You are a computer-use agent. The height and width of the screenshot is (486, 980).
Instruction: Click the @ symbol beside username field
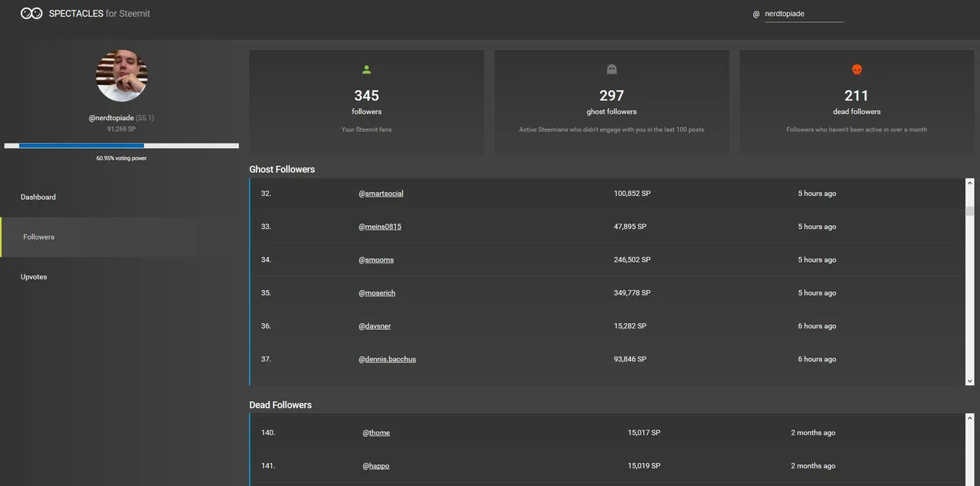pyautogui.click(x=756, y=14)
